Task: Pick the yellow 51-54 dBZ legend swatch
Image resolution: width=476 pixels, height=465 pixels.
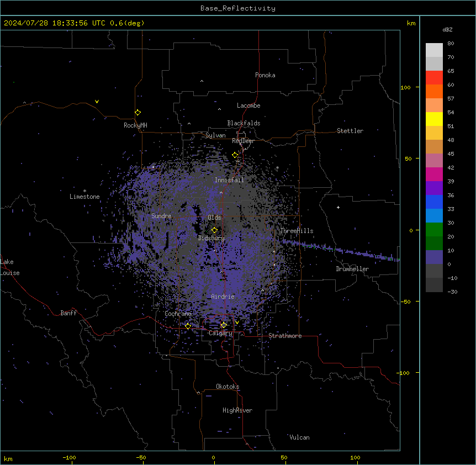Action: pyautogui.click(x=434, y=119)
